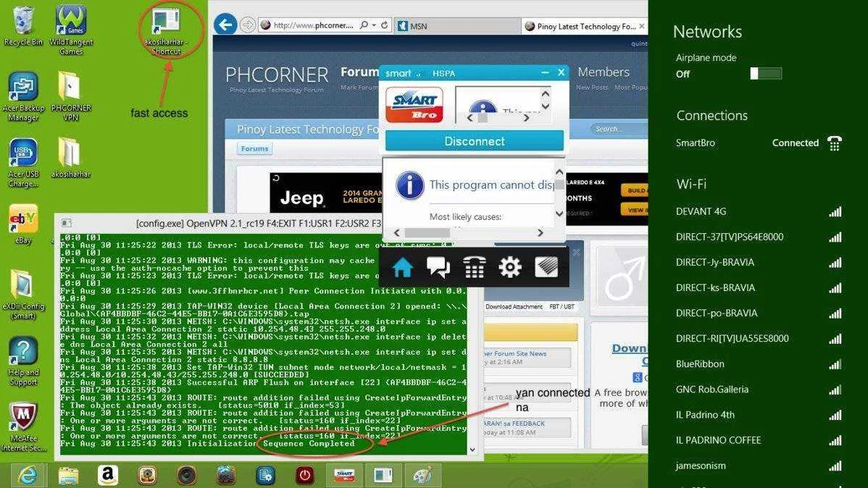Screen dimensions: 868x488
Task: Select DIRECT-ks-BRAVIA Wi-Fi network
Action: point(759,287)
